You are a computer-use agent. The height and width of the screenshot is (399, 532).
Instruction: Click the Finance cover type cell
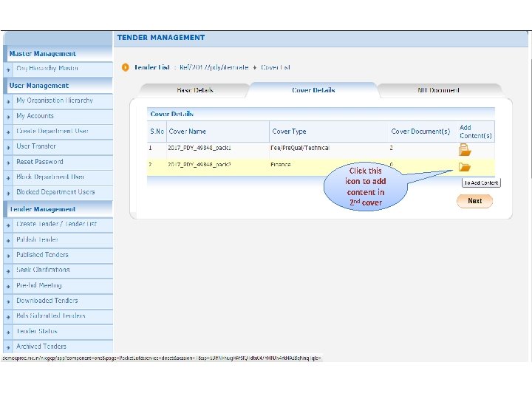pyautogui.click(x=281, y=165)
